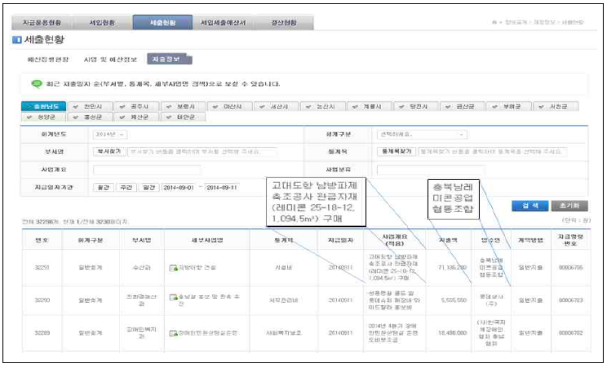Click the 통계목찾기 button
607x370 pixels.
click(x=396, y=151)
